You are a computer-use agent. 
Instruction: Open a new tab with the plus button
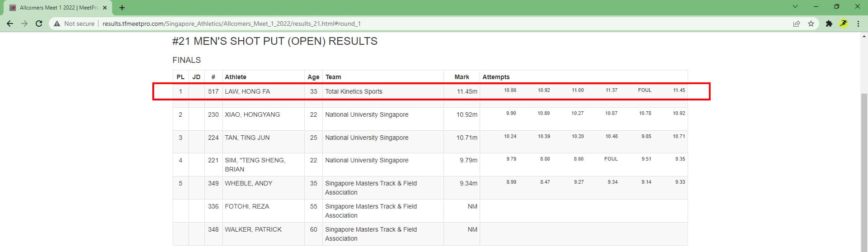click(x=122, y=8)
